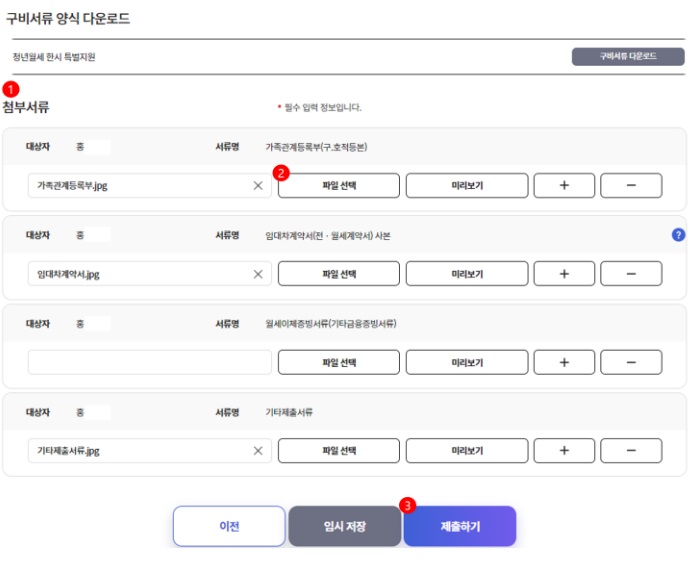Open help icon for 임대차계약서 document
Viewport: 699px width, 561px height.
pos(678,235)
